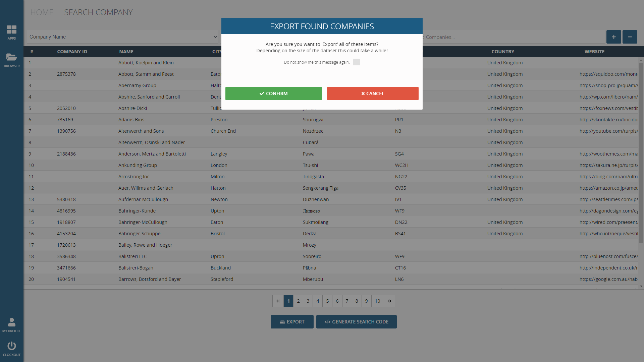Go to page 5 of results
Screen dimensions: 644x362
pos(327,301)
